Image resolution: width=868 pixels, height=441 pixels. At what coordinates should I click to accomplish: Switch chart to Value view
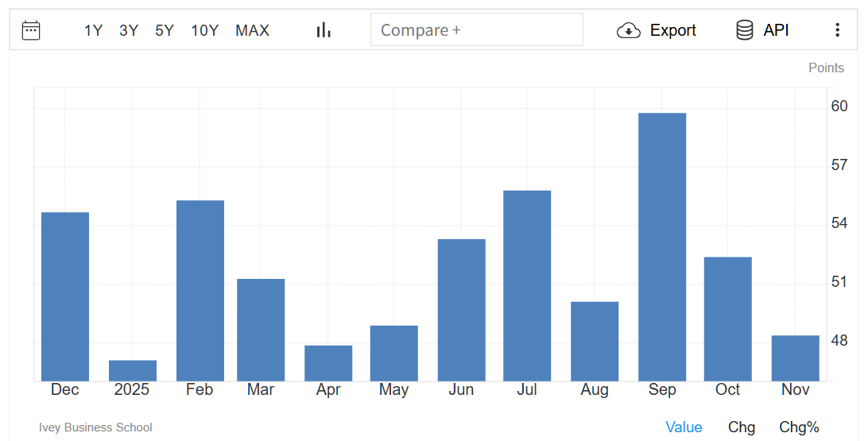[684, 427]
